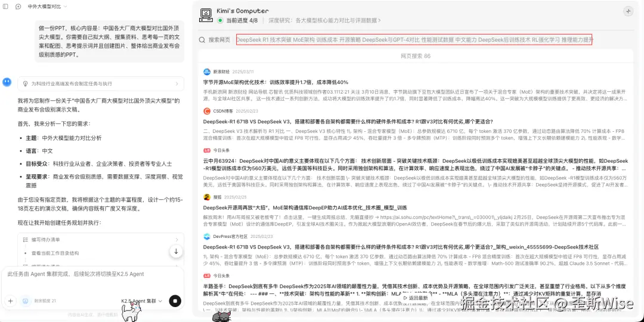Click the scroll-to-bottom arrow button
644x322 pixels.
point(176,252)
